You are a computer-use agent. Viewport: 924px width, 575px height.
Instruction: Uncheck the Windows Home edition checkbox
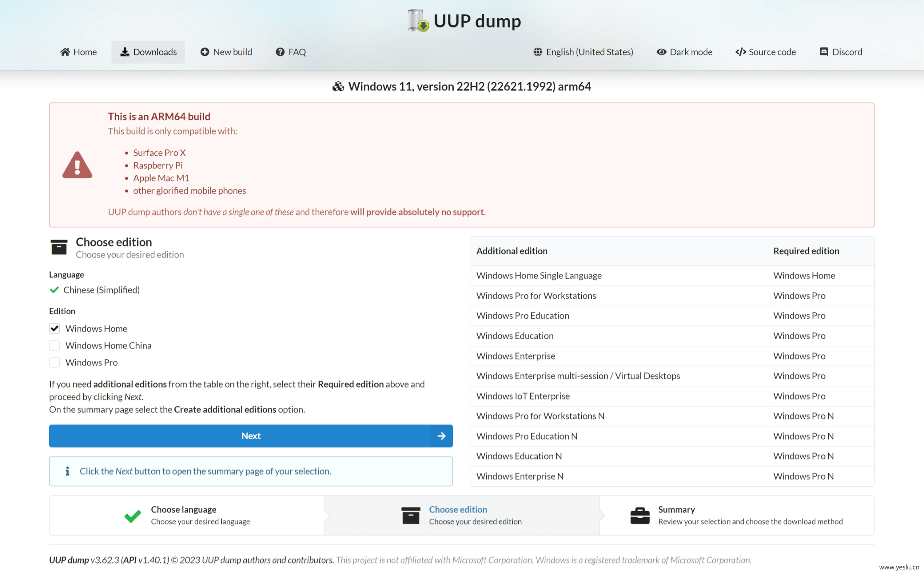(54, 329)
